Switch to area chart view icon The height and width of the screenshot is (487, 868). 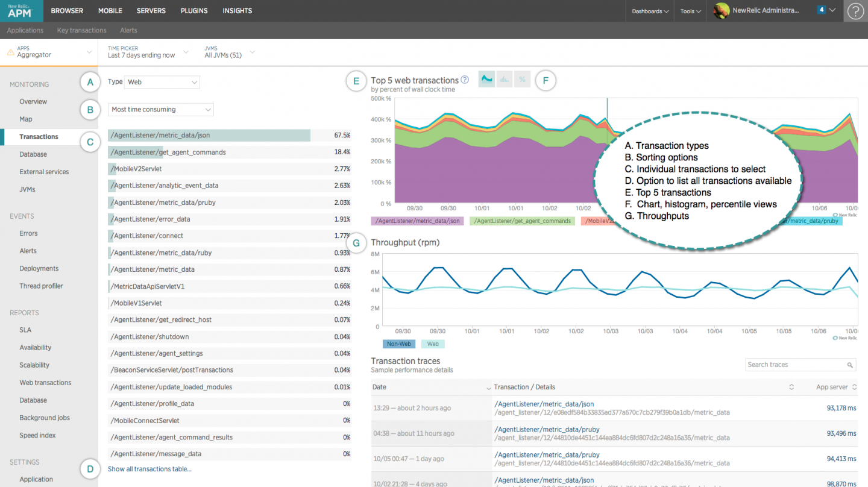click(486, 79)
